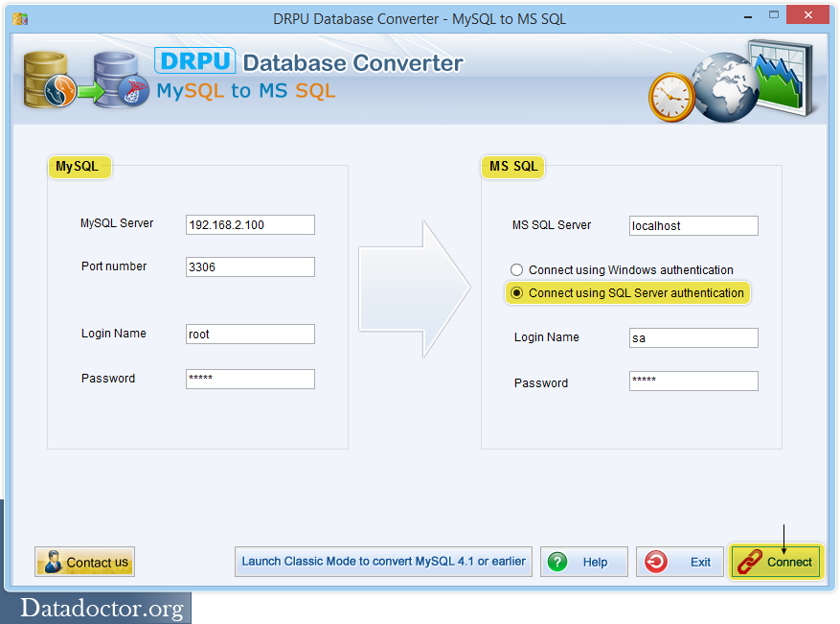The height and width of the screenshot is (624, 840).
Task: Select Connect using SQL Server authentication
Action: pos(627,293)
